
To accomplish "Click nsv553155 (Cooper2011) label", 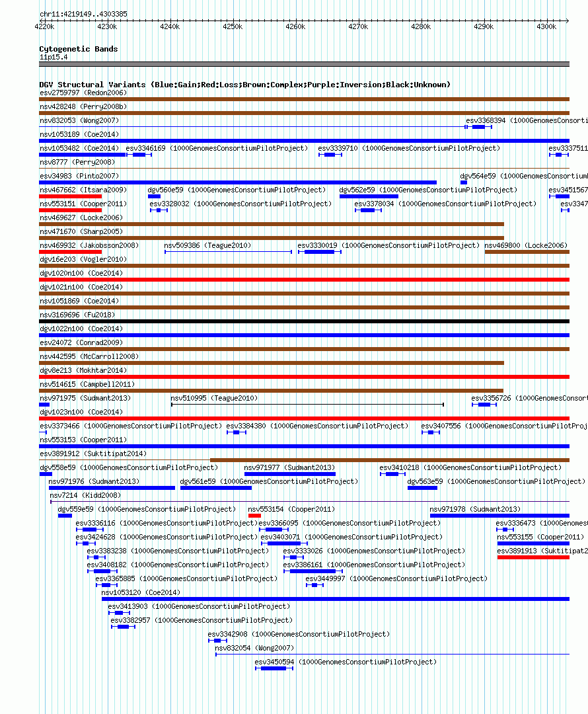I will click(540, 537).
